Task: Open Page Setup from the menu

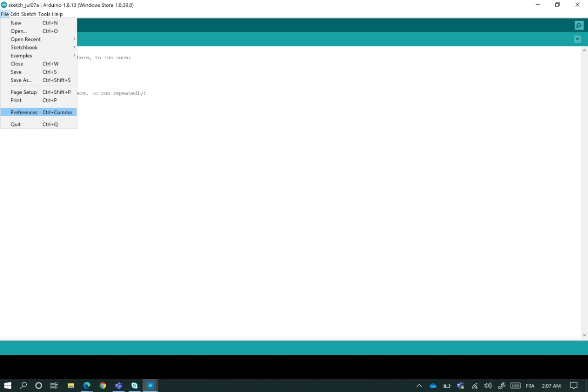Action: [39, 92]
